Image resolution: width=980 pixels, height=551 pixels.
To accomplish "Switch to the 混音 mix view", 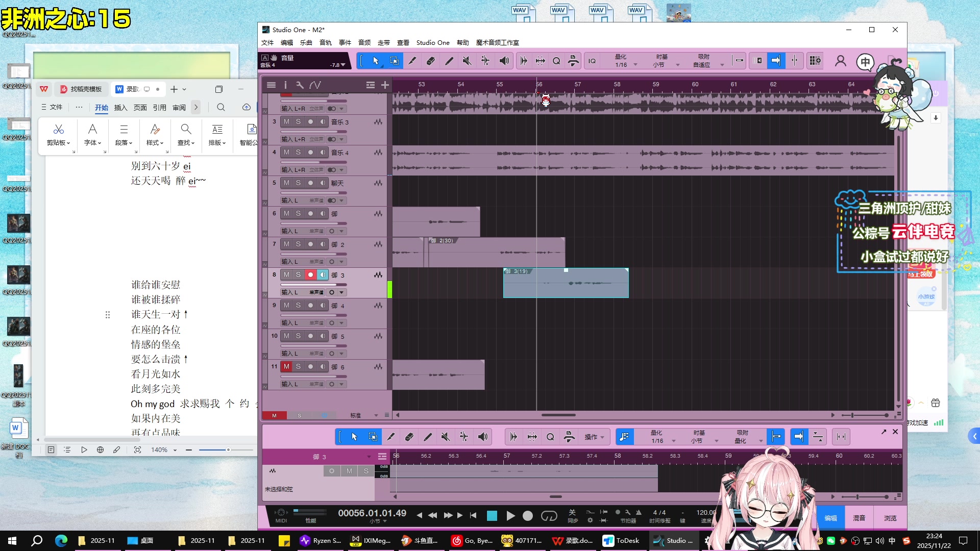I will 859,518.
